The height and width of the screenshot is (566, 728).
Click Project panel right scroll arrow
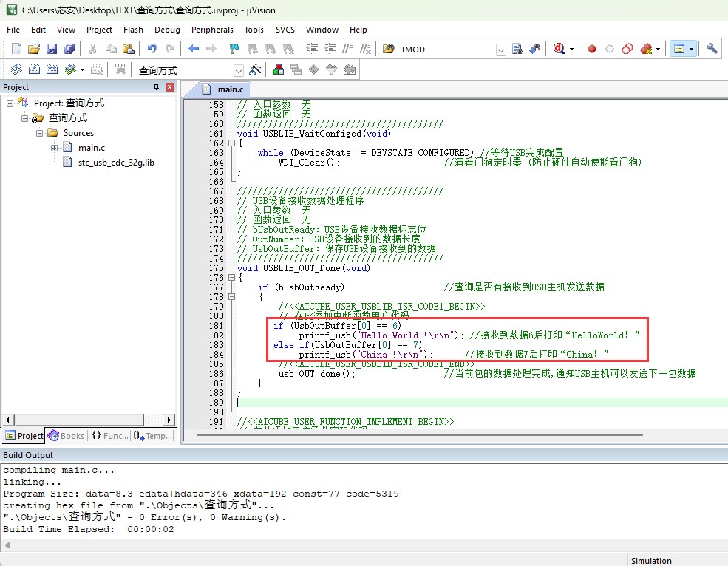[x=169, y=420]
